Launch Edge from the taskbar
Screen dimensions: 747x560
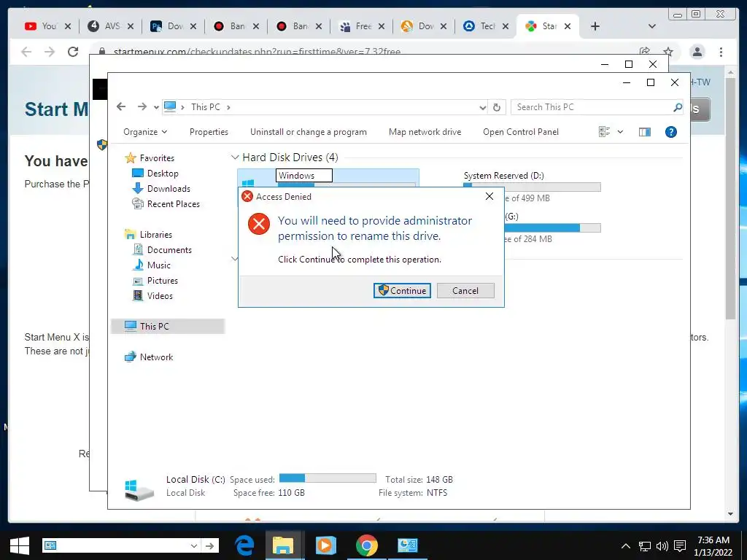pos(244,545)
